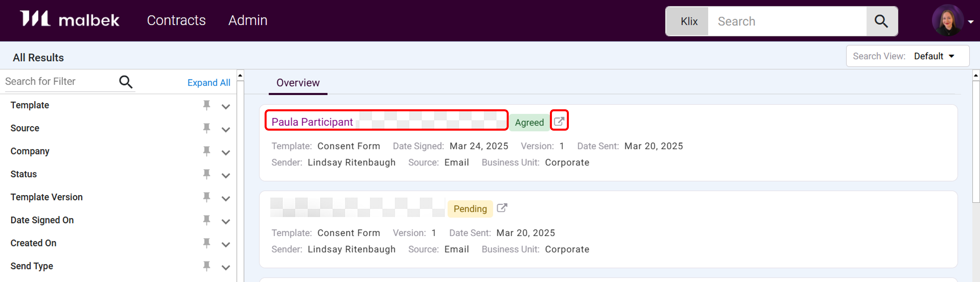Viewport: 980px width, 282px height.
Task: Expand the Status filter chevron
Action: 226,176
